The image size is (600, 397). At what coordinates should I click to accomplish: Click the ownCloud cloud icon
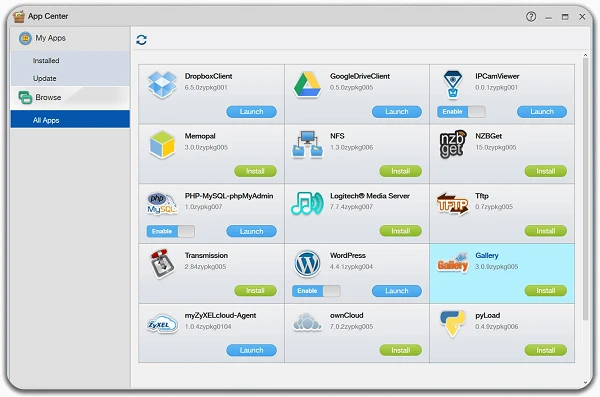click(x=307, y=322)
